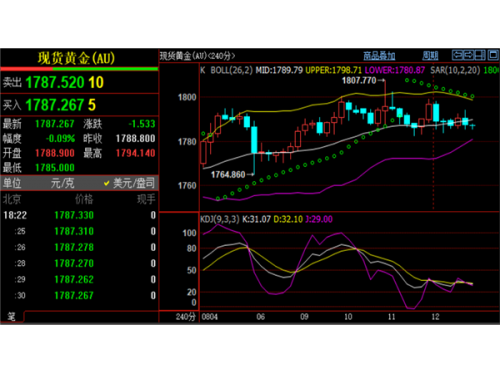
Task: Click the 1807.770 high price marker
Action: click(359, 81)
